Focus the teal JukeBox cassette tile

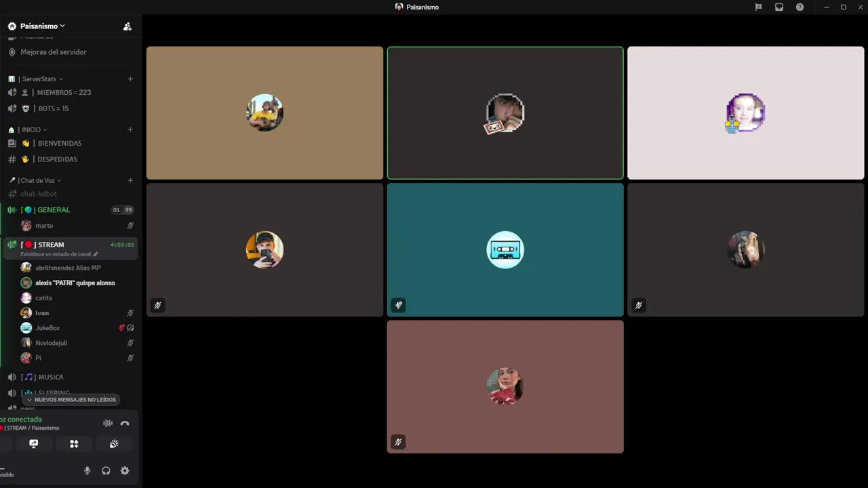pyautogui.click(x=505, y=249)
